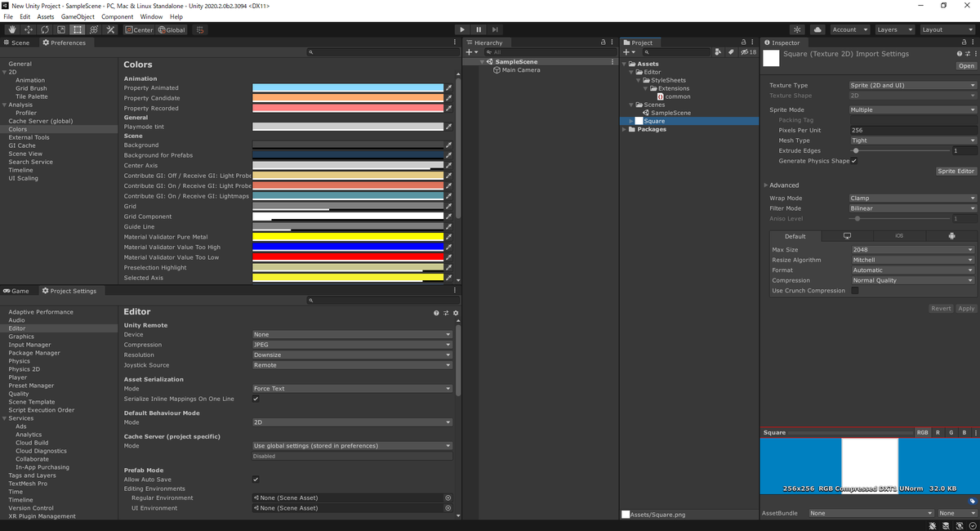This screenshot has width=980, height=531.
Task: Enable Use Crunch Compression checkbox
Action: coord(854,290)
